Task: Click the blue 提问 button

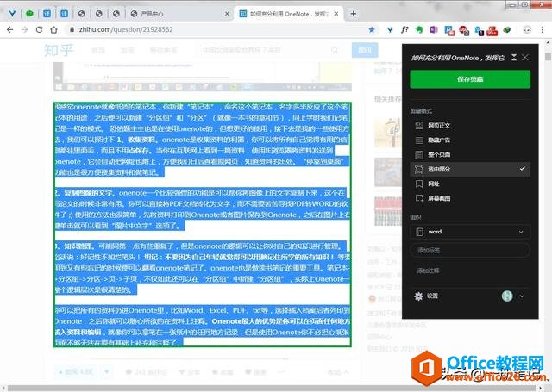Action: tap(365, 50)
